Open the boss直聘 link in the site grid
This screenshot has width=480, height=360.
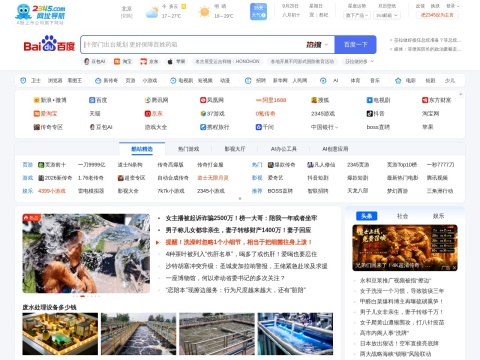point(378,127)
